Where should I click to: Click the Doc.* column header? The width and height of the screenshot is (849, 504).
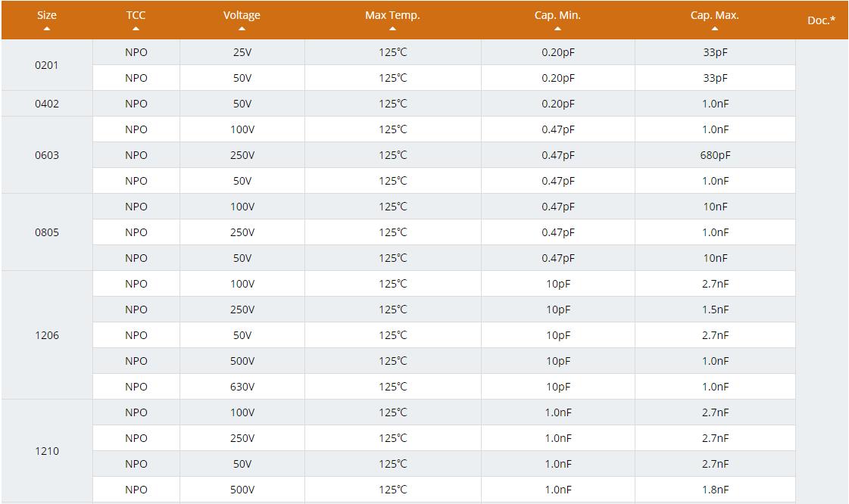point(821,20)
